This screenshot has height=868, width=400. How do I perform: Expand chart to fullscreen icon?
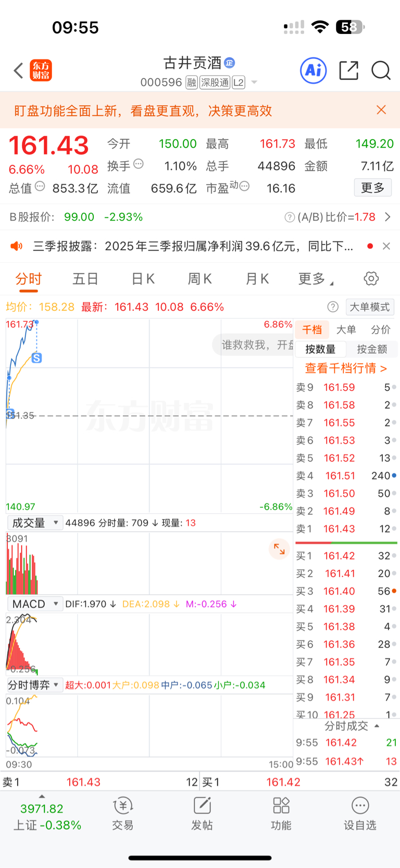click(x=279, y=549)
